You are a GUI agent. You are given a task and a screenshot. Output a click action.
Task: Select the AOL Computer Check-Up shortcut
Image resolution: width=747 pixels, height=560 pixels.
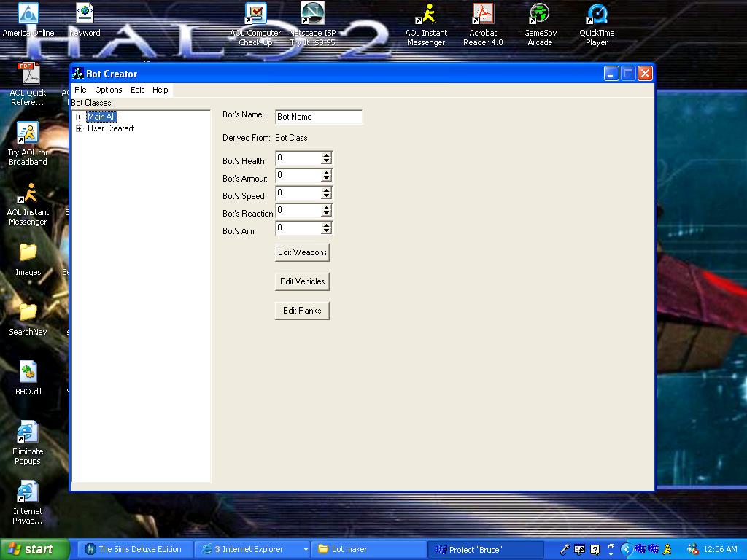[256, 25]
